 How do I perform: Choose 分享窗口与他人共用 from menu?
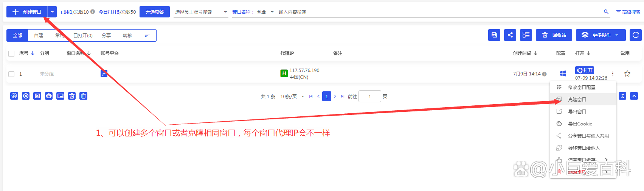coord(583,136)
